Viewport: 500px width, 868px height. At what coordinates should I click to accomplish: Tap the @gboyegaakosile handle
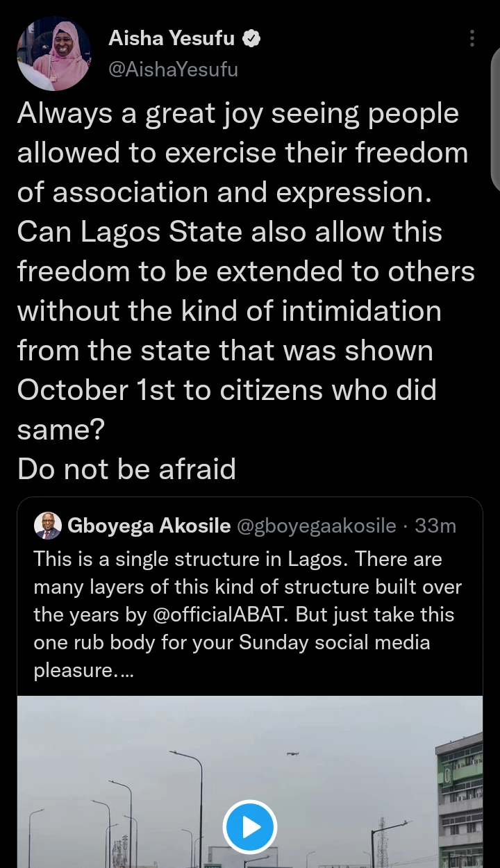317,526
